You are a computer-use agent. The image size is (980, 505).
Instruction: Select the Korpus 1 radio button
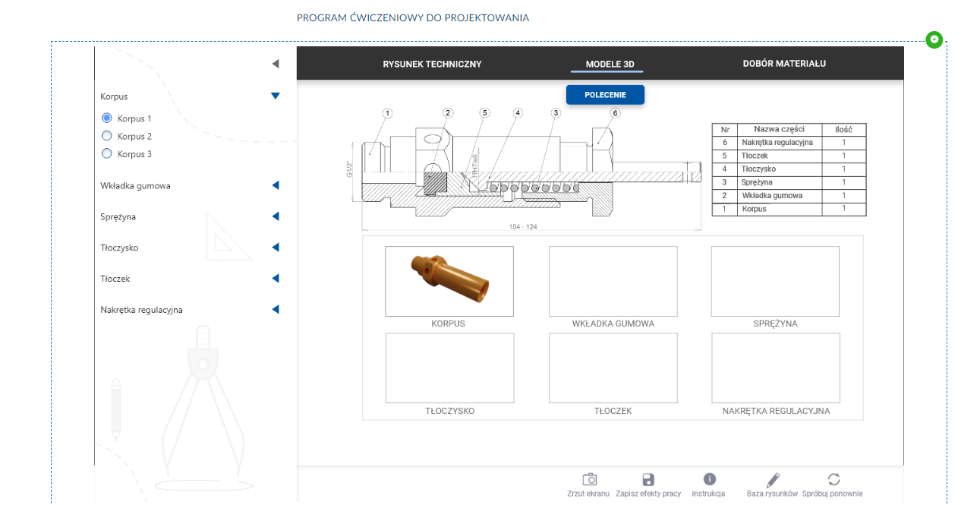click(x=107, y=118)
